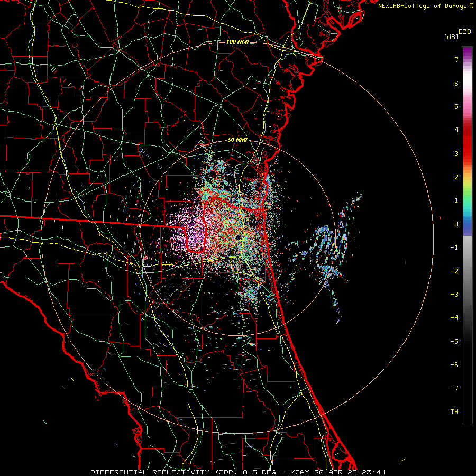
Task: Click the -4 value on color scale
Action: [454, 318]
